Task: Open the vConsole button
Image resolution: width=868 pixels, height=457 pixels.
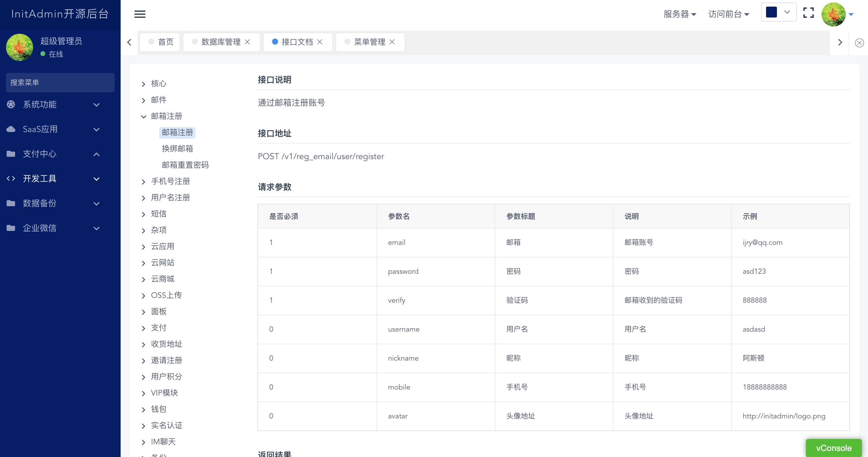Action: [x=833, y=448]
